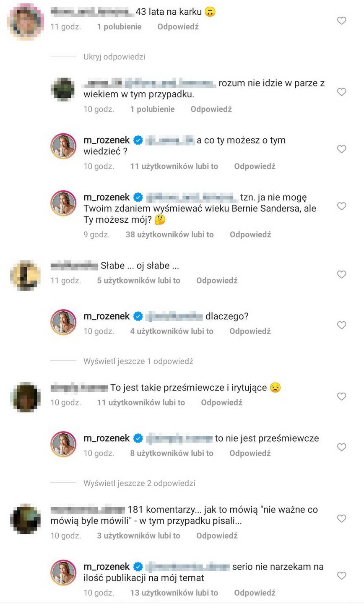
Task: Toggle like on the Bernie Sanders reply
Action: point(341,206)
